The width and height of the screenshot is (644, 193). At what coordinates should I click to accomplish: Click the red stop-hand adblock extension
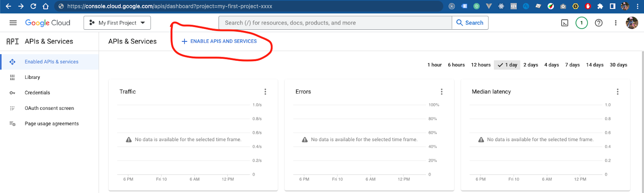588,6
